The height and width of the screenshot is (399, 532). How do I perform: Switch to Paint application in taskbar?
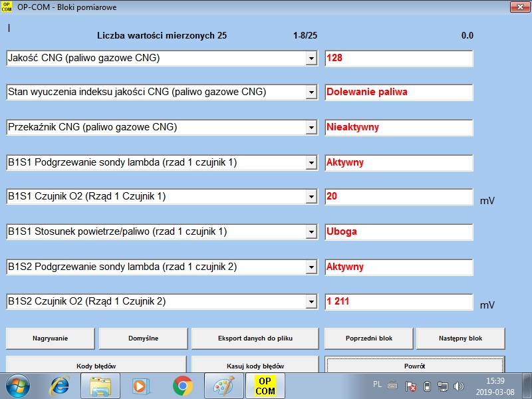tap(224, 386)
